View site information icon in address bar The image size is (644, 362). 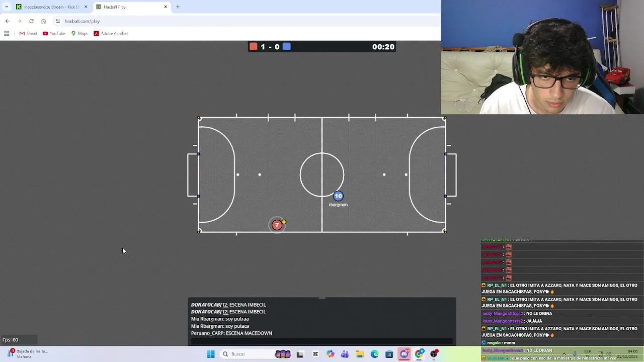58,21
